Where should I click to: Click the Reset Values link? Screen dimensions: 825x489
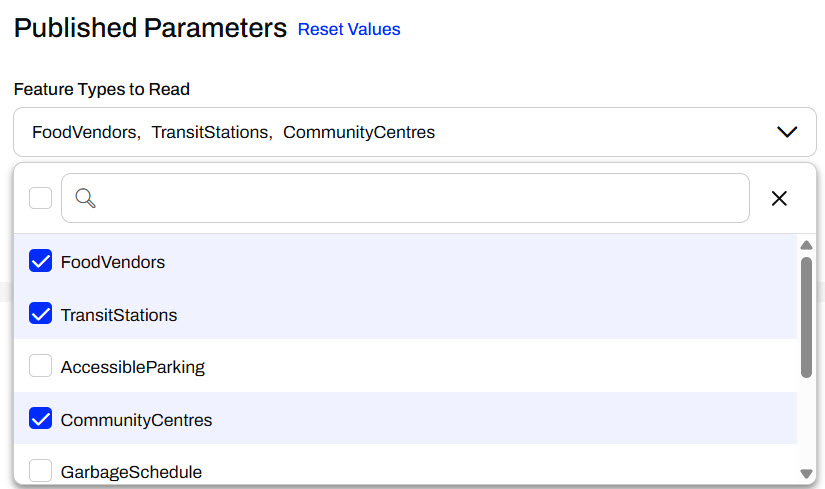(349, 29)
